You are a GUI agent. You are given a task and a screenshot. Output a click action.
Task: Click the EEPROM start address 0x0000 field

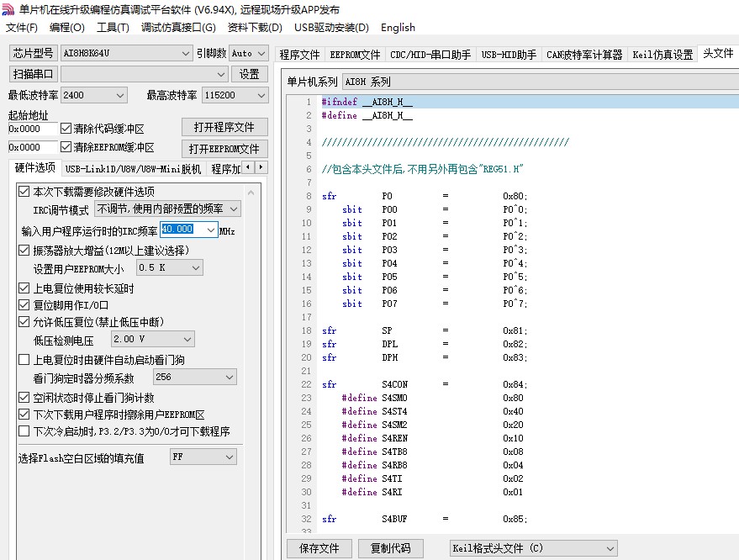coord(33,147)
